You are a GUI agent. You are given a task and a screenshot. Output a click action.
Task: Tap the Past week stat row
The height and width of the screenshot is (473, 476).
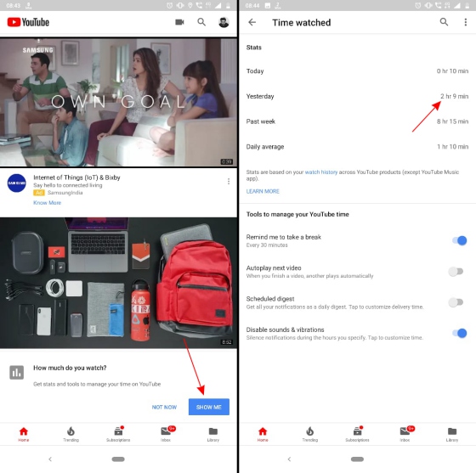tap(357, 121)
